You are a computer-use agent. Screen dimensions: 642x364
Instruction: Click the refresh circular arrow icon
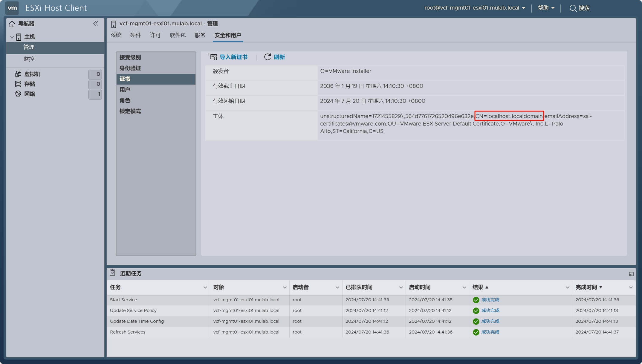click(x=267, y=57)
